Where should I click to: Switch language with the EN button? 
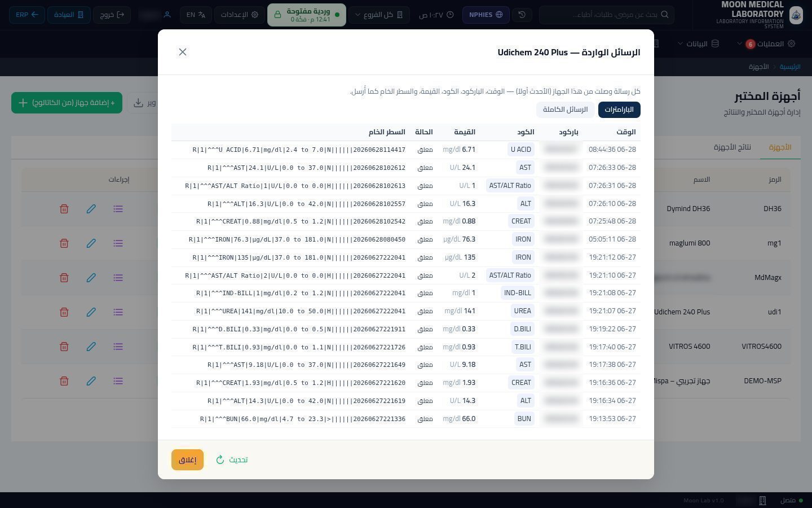click(196, 15)
